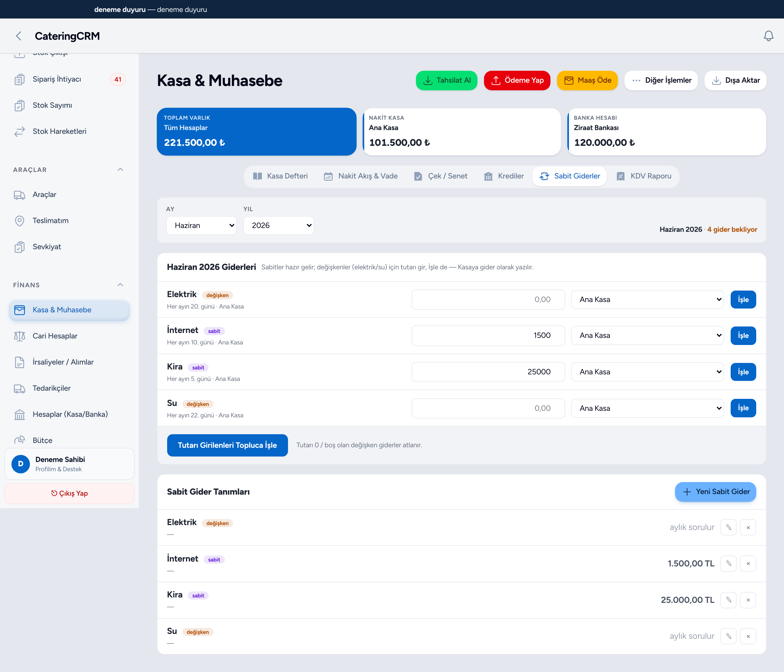
Task: Click the Deneme Sahibi profile avatar
Action: [21, 464]
